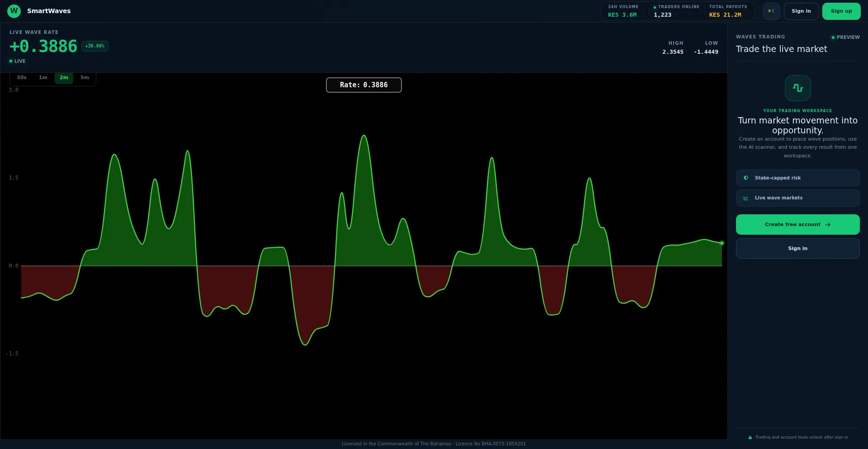Screen dimensions: 868x449
Task: Click the green Sign up button
Action: [841, 11]
